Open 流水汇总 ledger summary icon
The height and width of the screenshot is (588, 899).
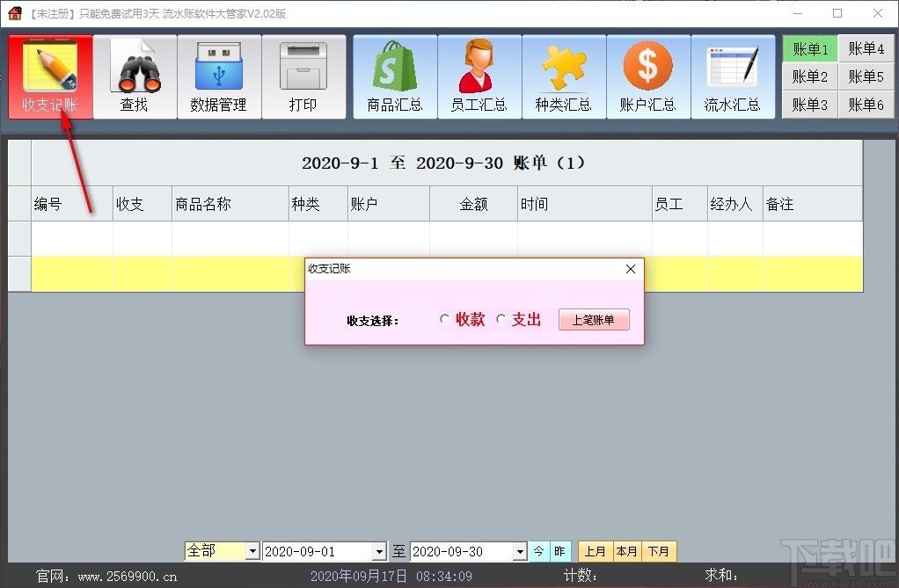click(x=733, y=75)
